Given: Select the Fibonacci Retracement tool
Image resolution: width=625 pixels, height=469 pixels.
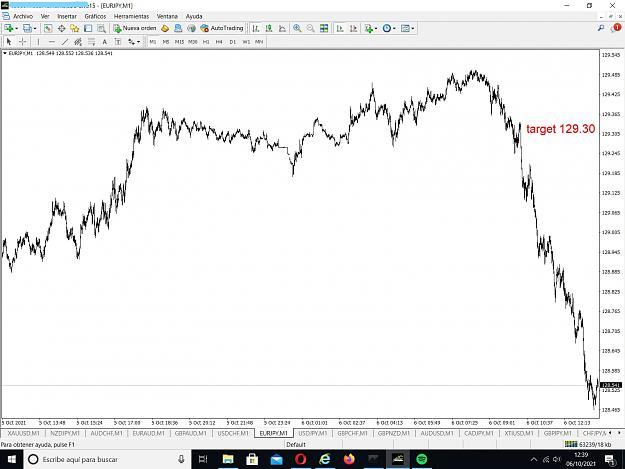Looking at the screenshot, I should pyautogui.click(x=91, y=42).
